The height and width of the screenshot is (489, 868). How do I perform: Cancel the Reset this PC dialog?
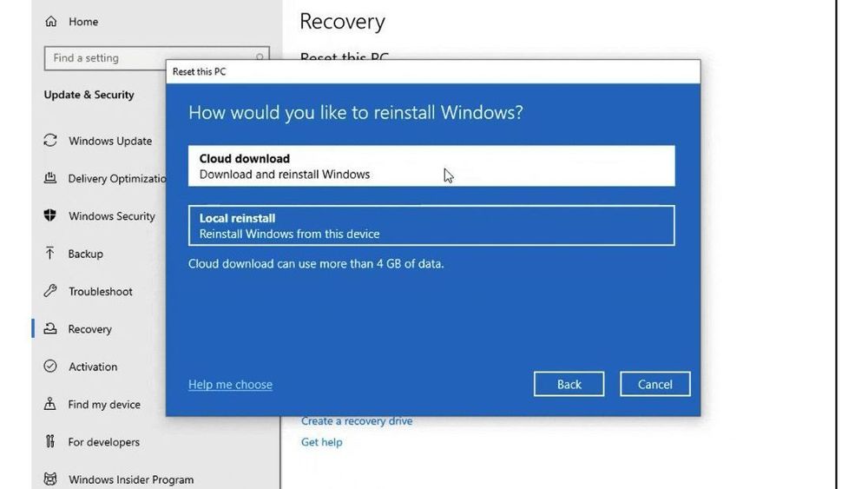pyautogui.click(x=654, y=384)
